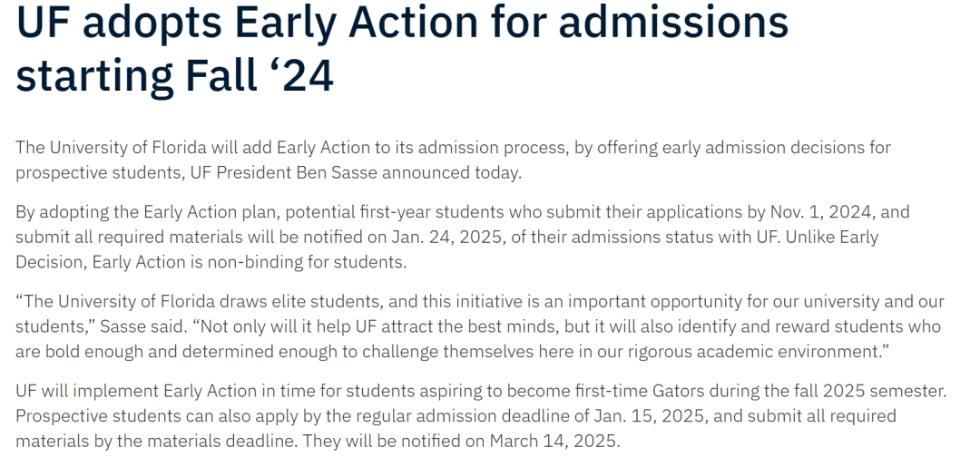Click the words 'Sasse said'

pos(142,326)
